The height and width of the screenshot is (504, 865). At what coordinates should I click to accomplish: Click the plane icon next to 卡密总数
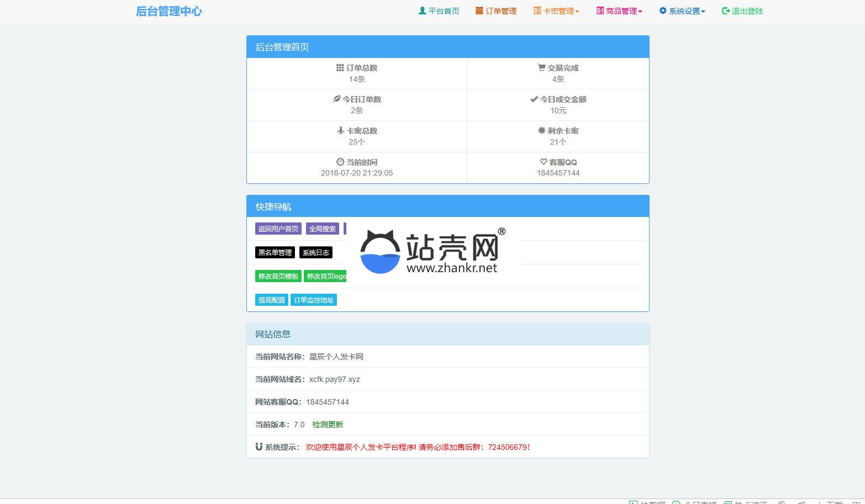[340, 131]
